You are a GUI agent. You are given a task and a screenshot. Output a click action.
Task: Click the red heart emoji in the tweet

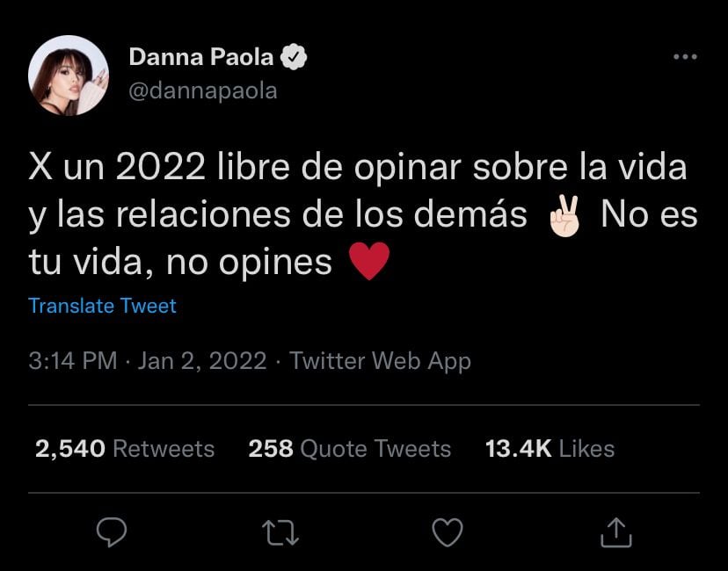[369, 262]
